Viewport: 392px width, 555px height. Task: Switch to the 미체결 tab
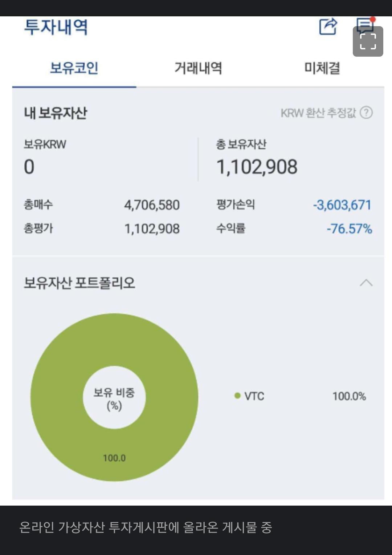[322, 68]
